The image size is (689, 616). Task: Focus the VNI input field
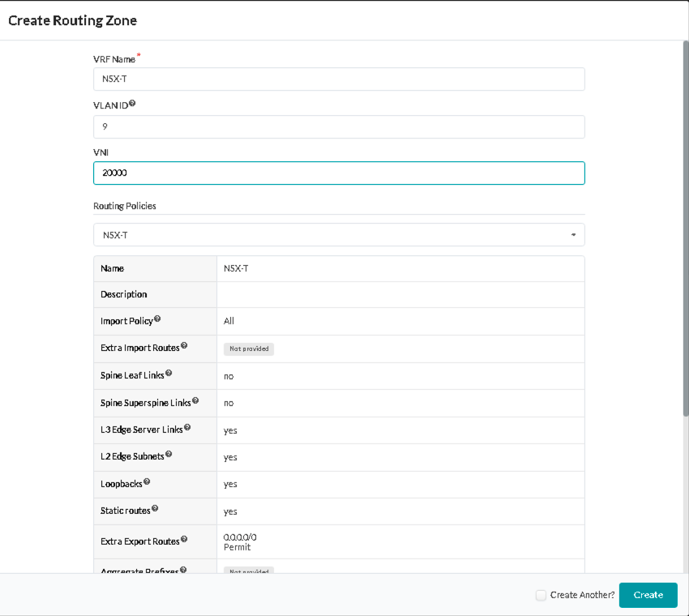click(x=339, y=173)
